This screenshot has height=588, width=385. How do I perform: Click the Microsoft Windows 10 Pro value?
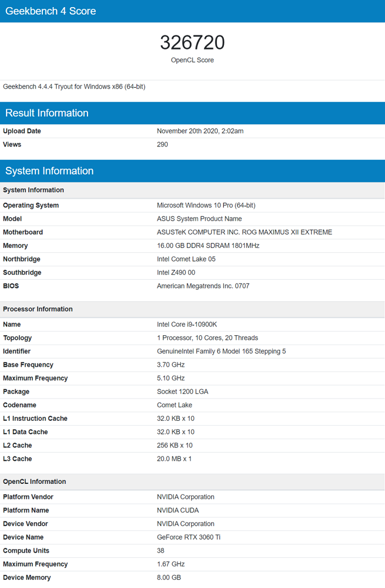click(206, 205)
